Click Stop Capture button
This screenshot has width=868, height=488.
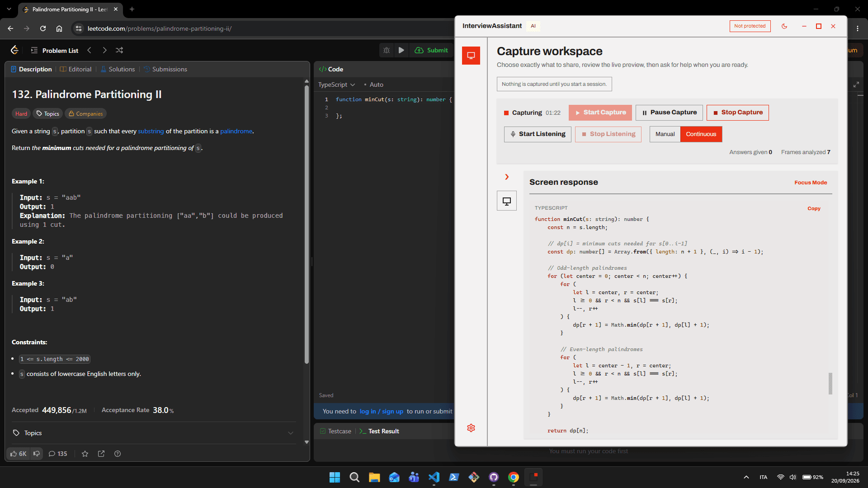pyautogui.click(x=738, y=113)
